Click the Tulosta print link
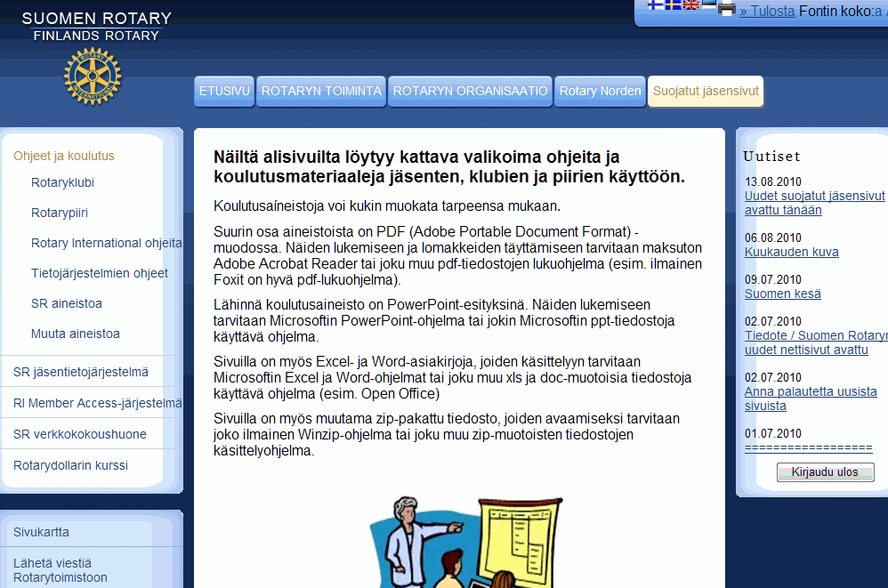Viewport: 888px width, 588px height. [x=767, y=11]
